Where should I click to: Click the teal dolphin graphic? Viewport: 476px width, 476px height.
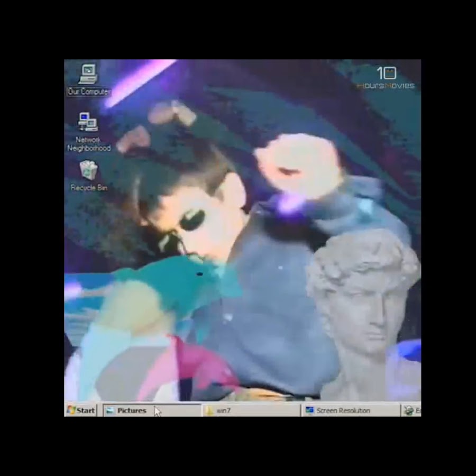(175, 280)
